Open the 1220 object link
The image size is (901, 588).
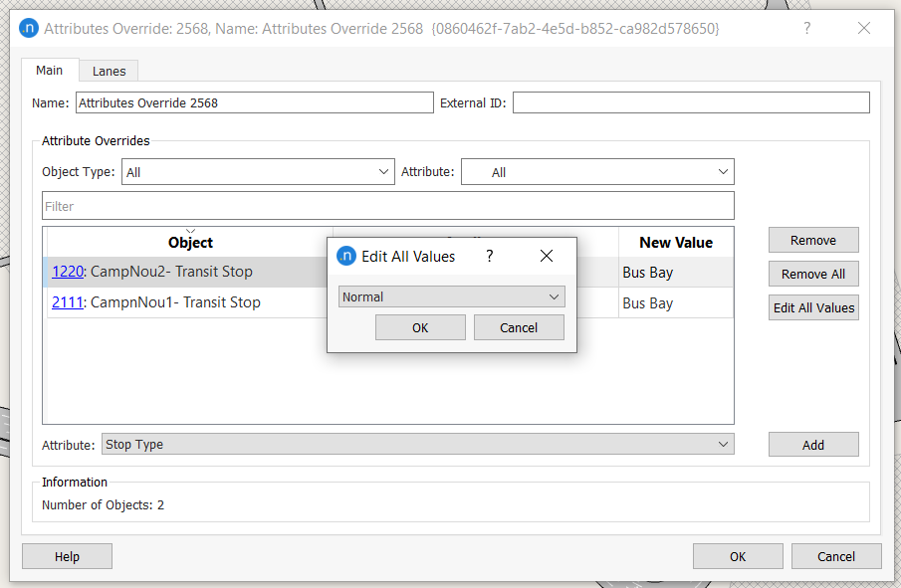point(68,272)
